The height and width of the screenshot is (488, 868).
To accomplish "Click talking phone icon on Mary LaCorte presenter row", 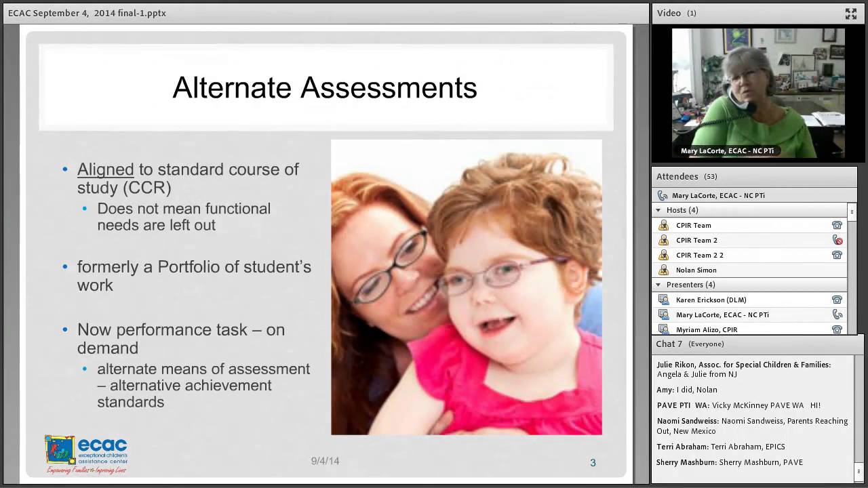I will 837,314.
